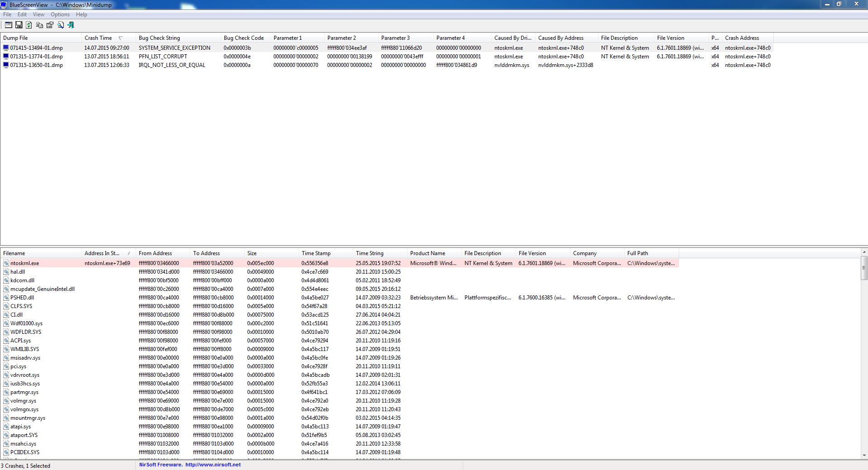Copy selected items using toolbar icon
This screenshot has height=470, width=868.
[40, 25]
